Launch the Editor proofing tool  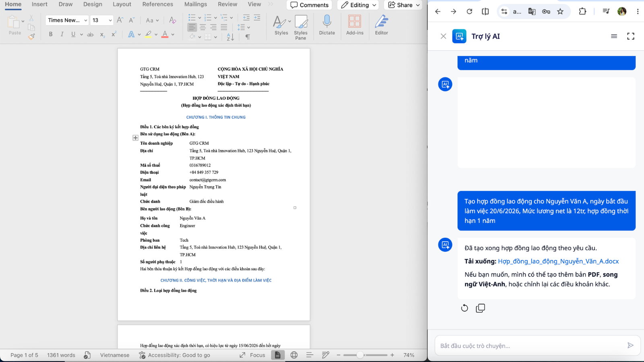click(382, 25)
